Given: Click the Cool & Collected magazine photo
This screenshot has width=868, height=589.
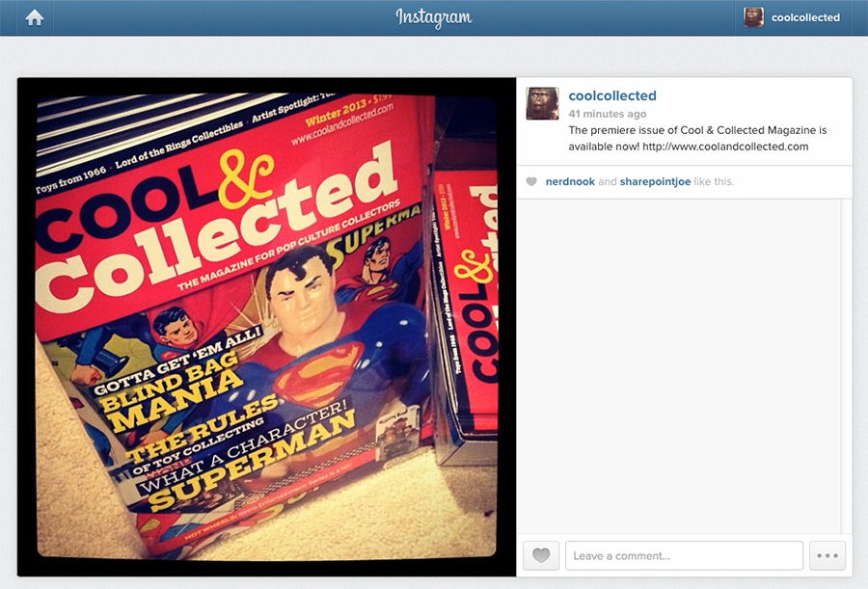Looking at the screenshot, I should pyautogui.click(x=266, y=327).
